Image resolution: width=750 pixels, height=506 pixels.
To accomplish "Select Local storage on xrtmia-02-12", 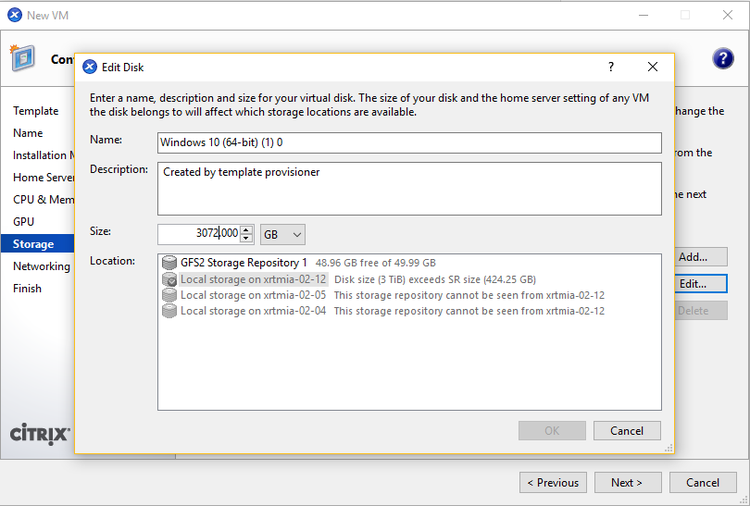I will point(253,279).
